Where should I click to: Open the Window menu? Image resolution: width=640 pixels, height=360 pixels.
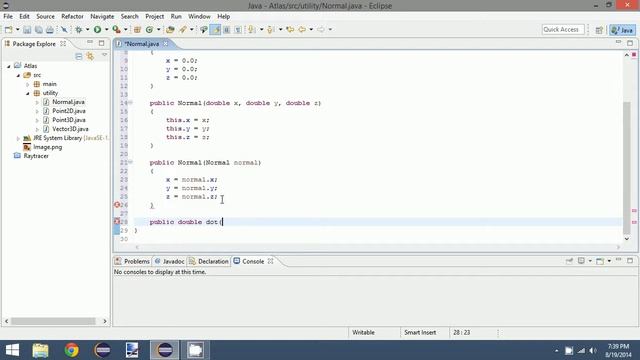199,16
